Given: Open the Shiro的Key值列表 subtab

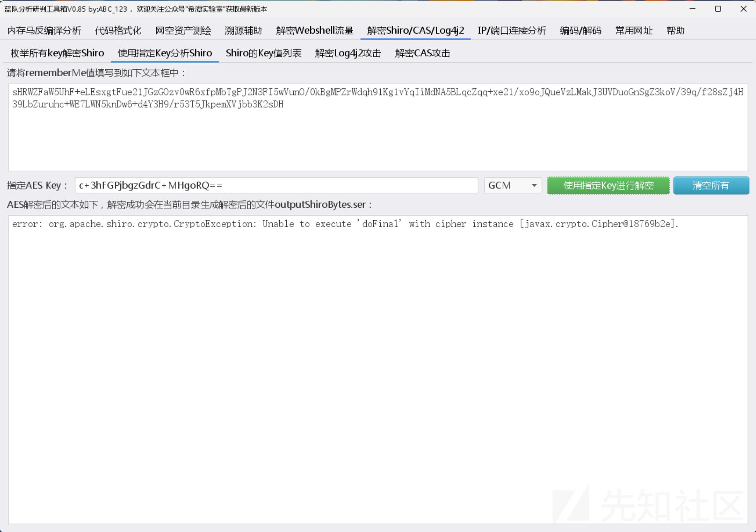Looking at the screenshot, I should click(x=263, y=53).
